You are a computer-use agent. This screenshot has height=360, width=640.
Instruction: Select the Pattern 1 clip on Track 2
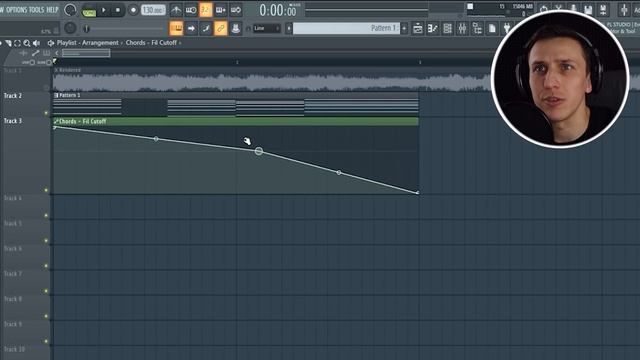236,104
